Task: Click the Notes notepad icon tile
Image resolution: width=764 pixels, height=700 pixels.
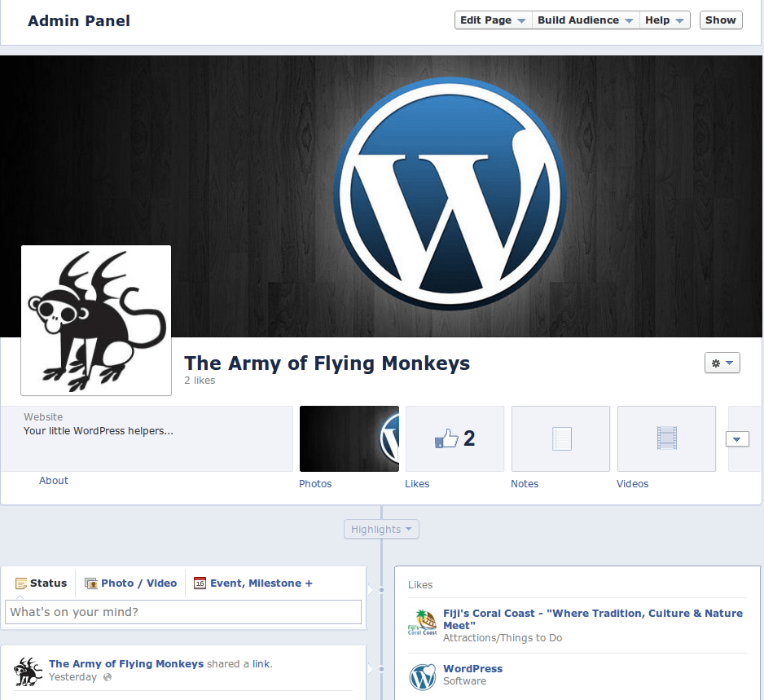Action: coord(560,438)
